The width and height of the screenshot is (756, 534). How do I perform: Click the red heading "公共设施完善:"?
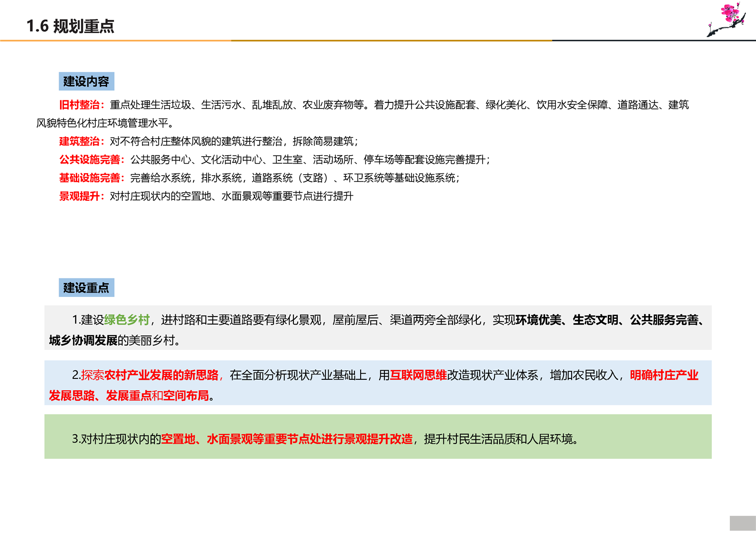click(91, 159)
